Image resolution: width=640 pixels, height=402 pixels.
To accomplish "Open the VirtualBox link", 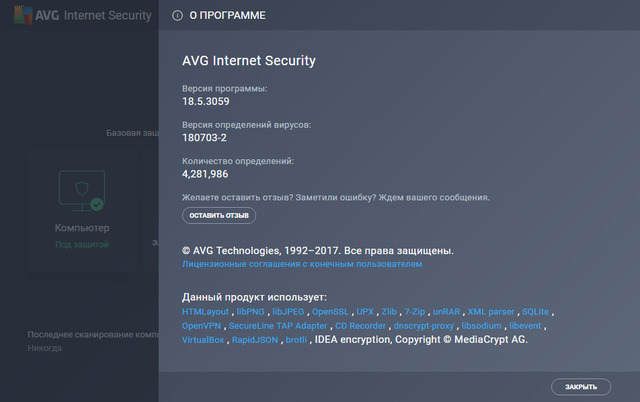I will 204,340.
